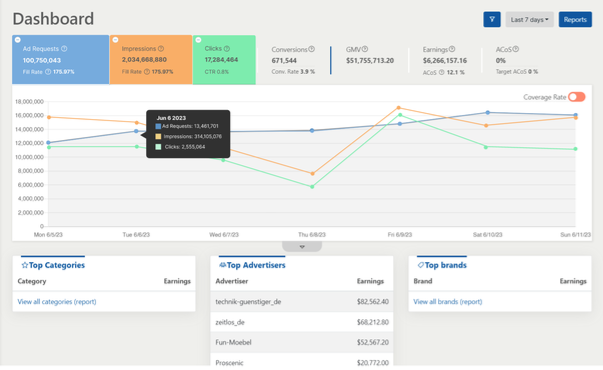Open the filter funnel icon button
Image resolution: width=603 pixels, height=370 pixels.
point(491,20)
